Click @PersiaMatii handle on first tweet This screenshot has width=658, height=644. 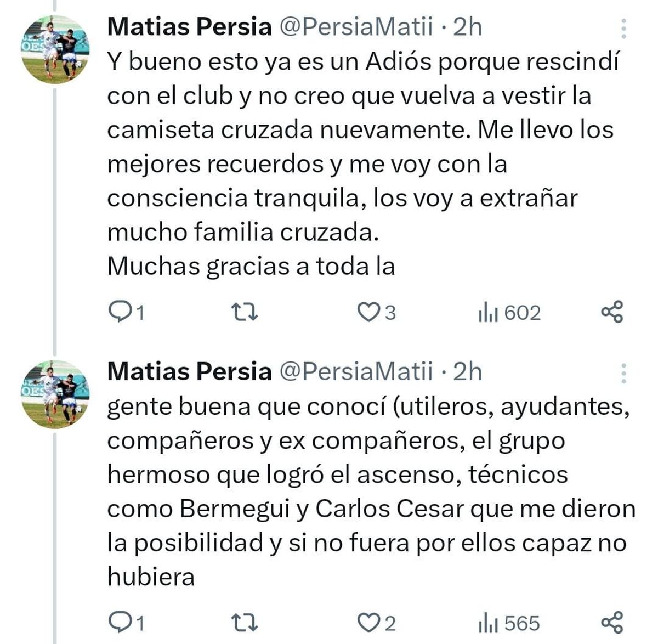click(x=356, y=27)
